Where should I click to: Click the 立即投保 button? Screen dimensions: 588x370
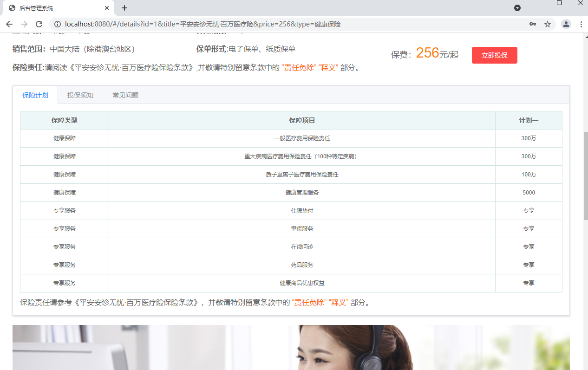click(495, 55)
